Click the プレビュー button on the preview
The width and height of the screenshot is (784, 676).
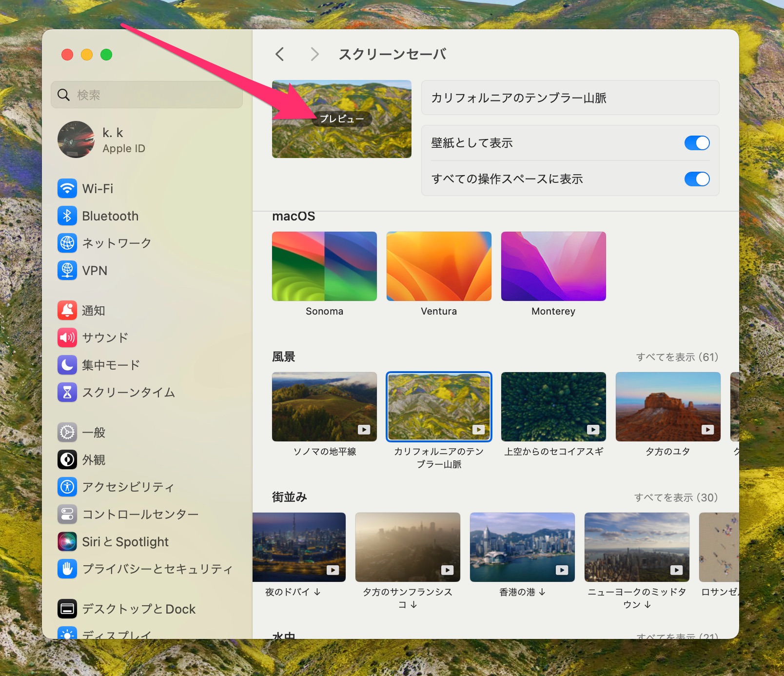click(342, 119)
